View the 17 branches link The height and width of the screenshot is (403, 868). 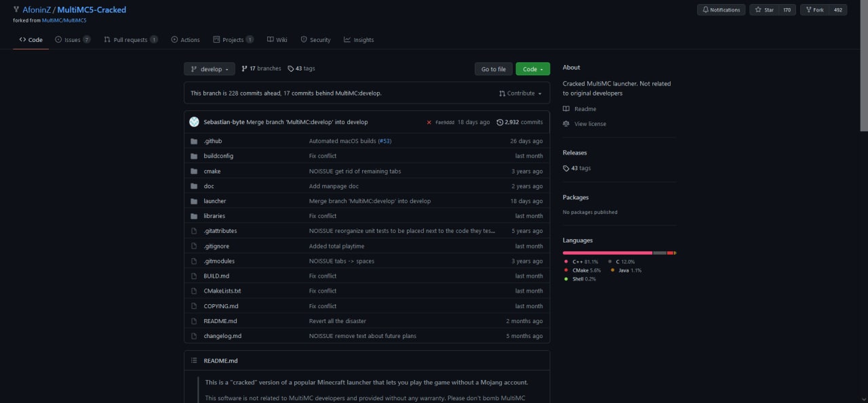(261, 68)
